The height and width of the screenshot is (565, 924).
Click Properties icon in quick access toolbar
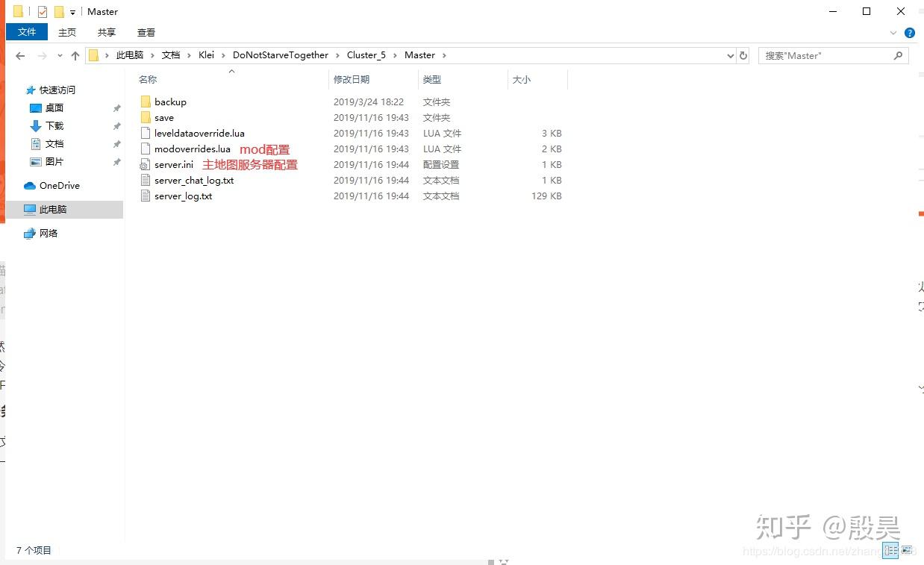click(x=43, y=11)
